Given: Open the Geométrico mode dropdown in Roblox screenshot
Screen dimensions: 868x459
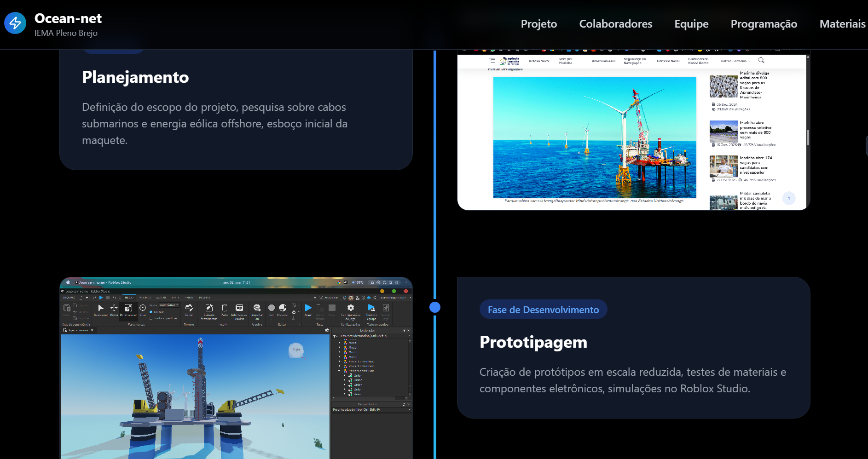Looking at the screenshot, I should point(169,305).
